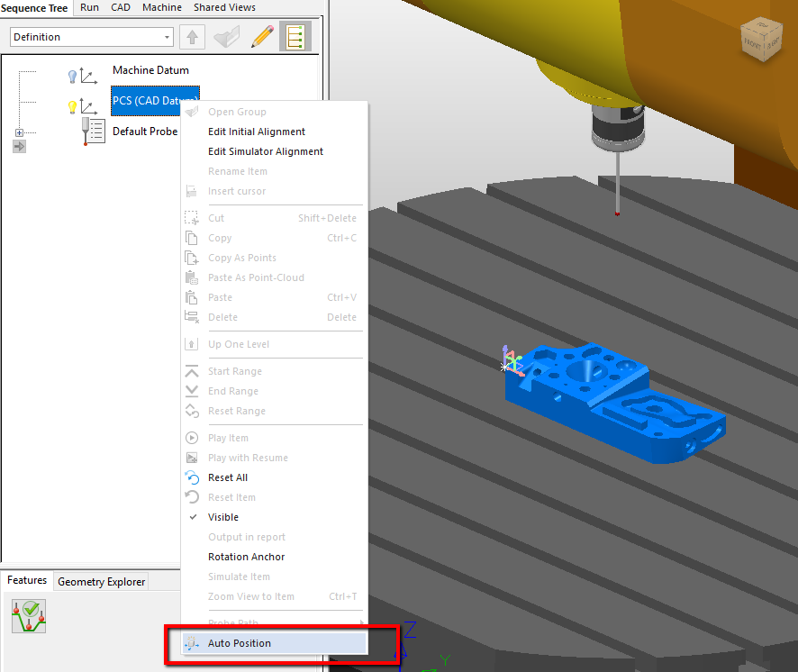Viewport: 798px width, 672px height.
Task: Open the Definition dropdown
Action: [x=168, y=36]
